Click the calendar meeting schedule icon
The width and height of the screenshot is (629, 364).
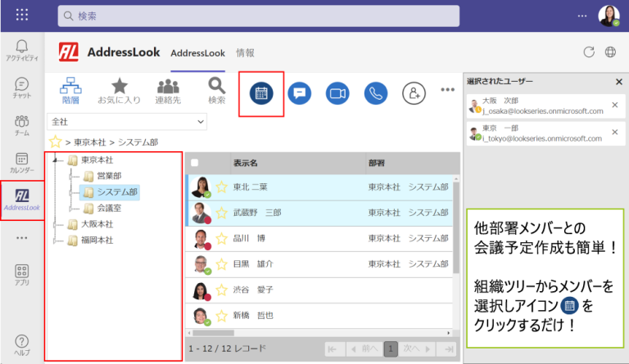click(x=261, y=93)
